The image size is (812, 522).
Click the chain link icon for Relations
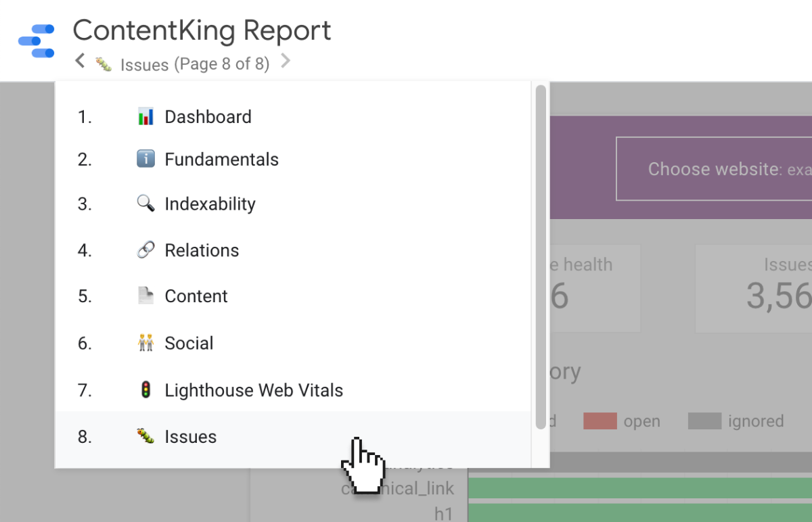click(x=145, y=250)
